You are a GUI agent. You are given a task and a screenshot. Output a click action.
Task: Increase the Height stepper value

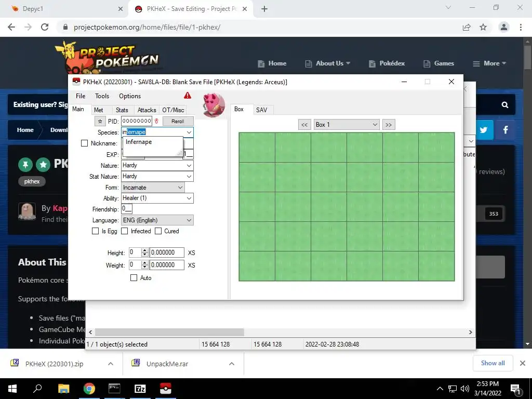tap(145, 251)
